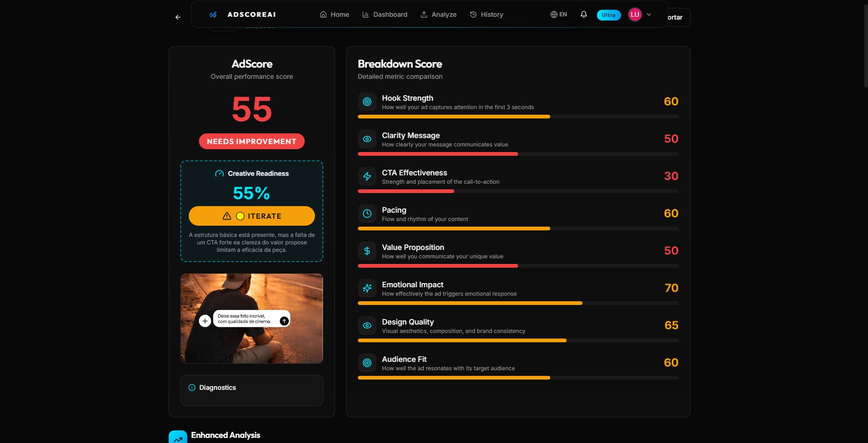Click the info icon next to Diagnostics
The width and height of the screenshot is (868, 443).
[191, 387]
